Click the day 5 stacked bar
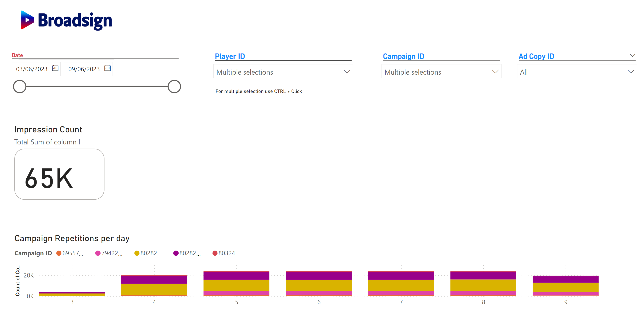This screenshot has height=323, width=644. point(236,285)
